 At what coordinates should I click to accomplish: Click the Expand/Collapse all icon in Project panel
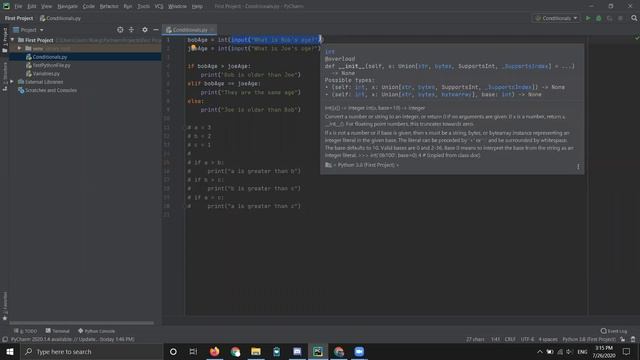pyautogui.click(x=131, y=30)
